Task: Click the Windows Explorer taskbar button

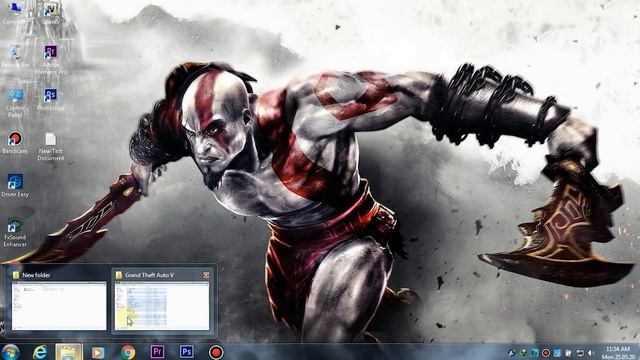Action: (x=69, y=352)
